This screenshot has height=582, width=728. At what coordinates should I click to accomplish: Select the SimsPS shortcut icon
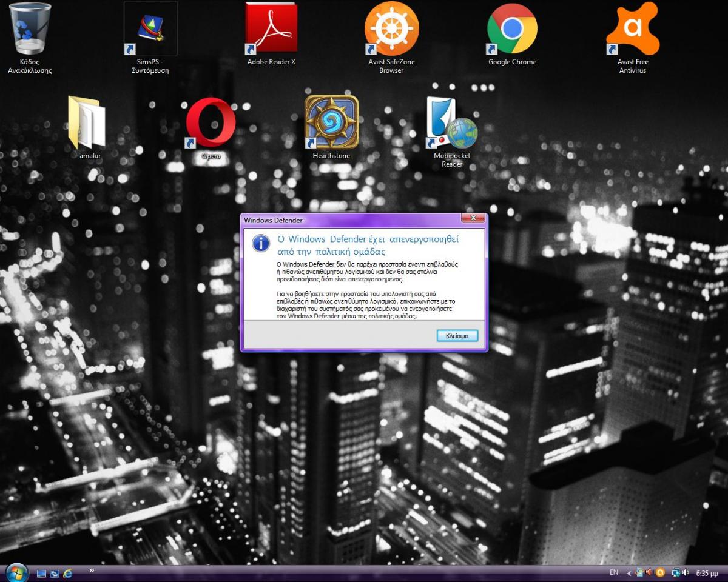pos(150,29)
